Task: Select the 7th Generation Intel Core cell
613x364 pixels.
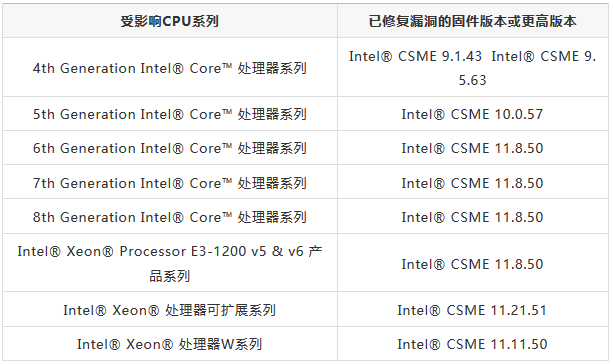Action: (170, 182)
